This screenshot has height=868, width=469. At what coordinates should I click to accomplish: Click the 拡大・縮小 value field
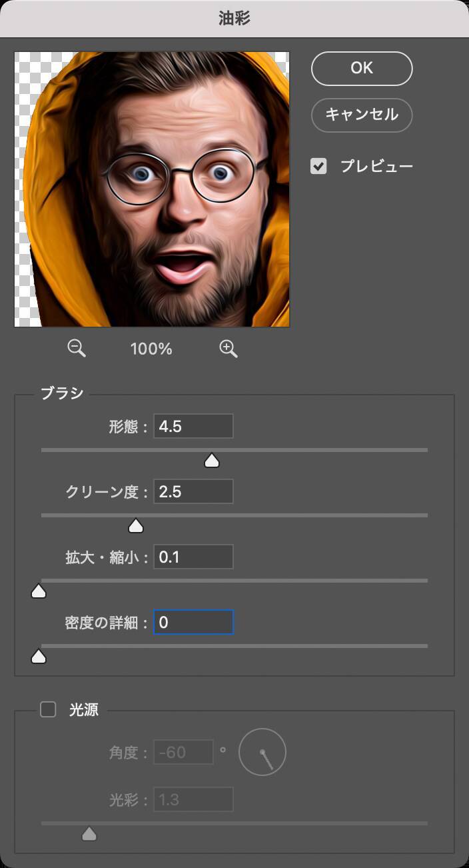click(x=193, y=557)
